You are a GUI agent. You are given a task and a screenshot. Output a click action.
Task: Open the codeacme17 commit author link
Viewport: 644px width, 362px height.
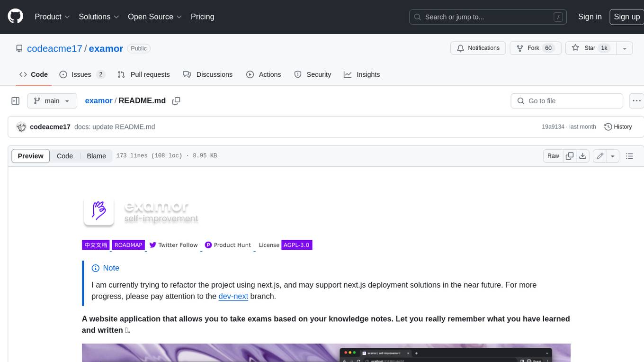(50, 127)
